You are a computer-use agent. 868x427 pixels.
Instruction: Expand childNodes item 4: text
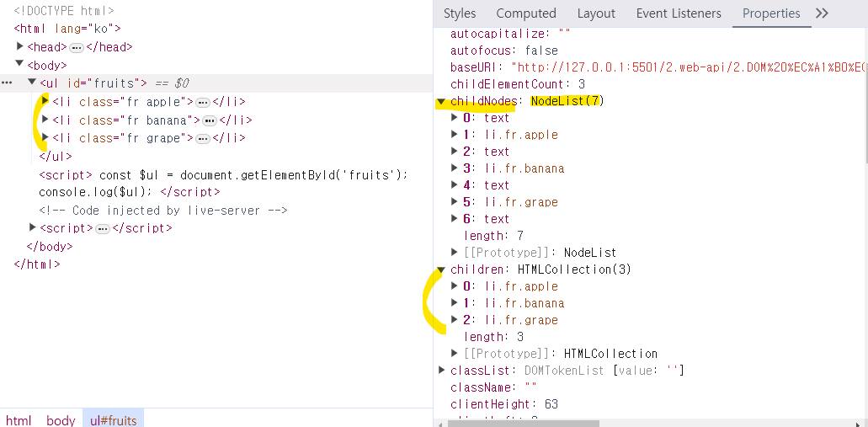(x=455, y=185)
